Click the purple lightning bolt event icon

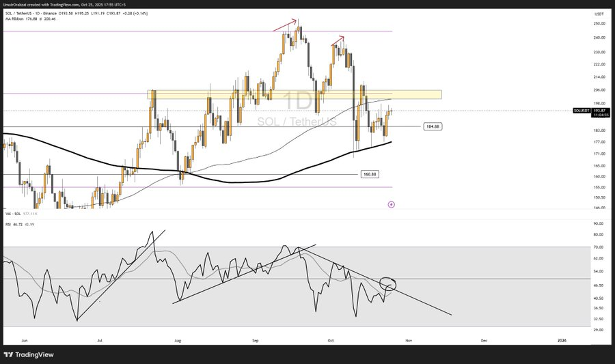[x=391, y=204]
